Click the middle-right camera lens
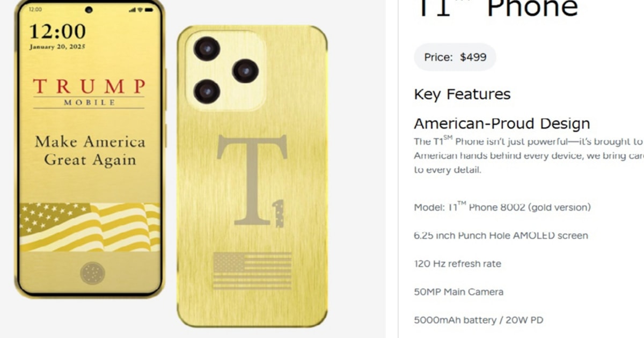Viewport: 644px width, 338px height. click(245, 71)
